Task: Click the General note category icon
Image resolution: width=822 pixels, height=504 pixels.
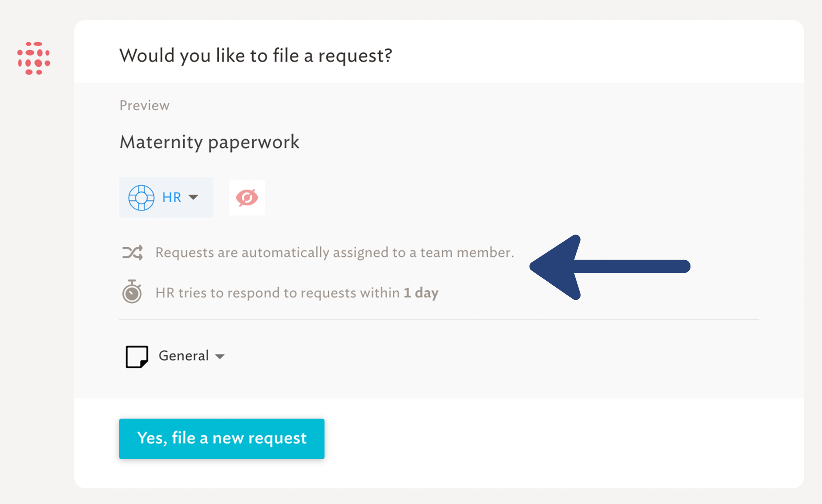Action: point(137,356)
